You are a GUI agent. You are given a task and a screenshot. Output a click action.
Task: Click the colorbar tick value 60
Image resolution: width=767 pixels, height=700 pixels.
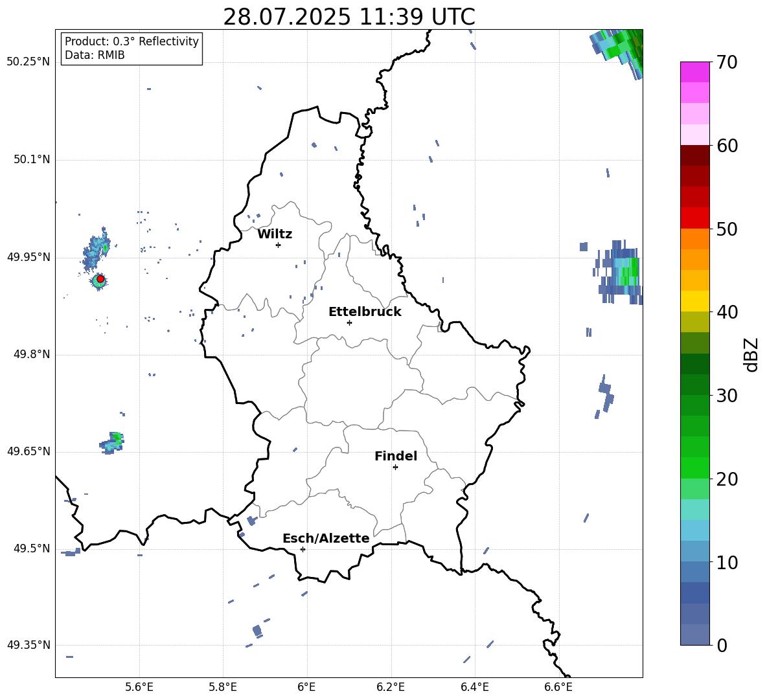(x=727, y=146)
